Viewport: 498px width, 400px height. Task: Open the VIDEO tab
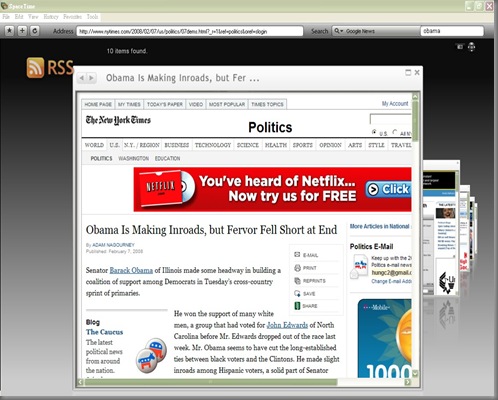pyautogui.click(x=196, y=104)
